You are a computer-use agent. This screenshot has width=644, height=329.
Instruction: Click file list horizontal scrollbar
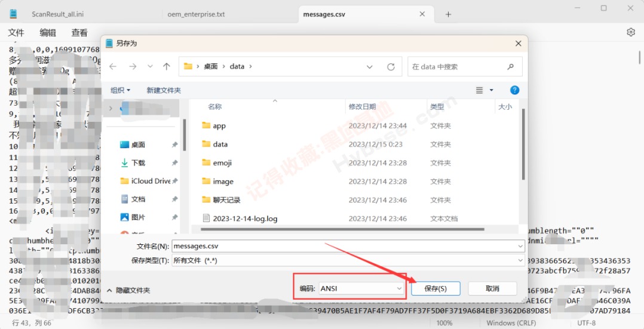(x=342, y=229)
